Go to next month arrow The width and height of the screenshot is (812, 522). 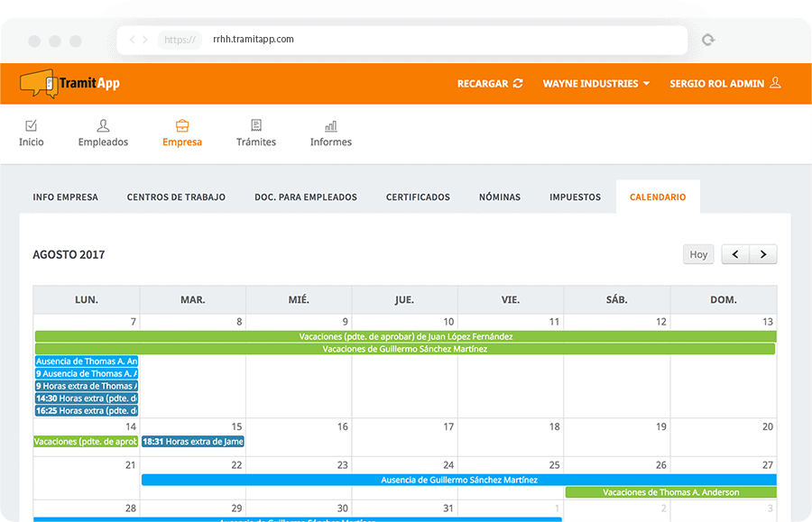[763, 254]
